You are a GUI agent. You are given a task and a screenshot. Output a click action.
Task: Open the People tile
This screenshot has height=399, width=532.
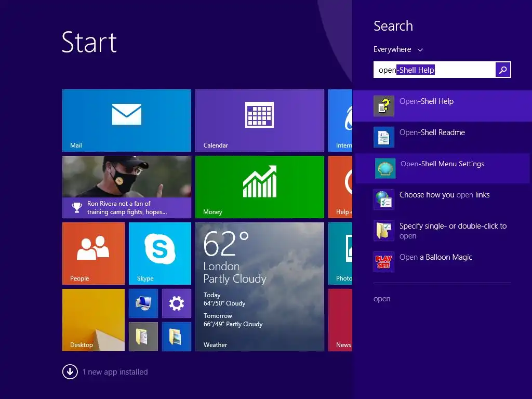pyautogui.click(x=94, y=254)
